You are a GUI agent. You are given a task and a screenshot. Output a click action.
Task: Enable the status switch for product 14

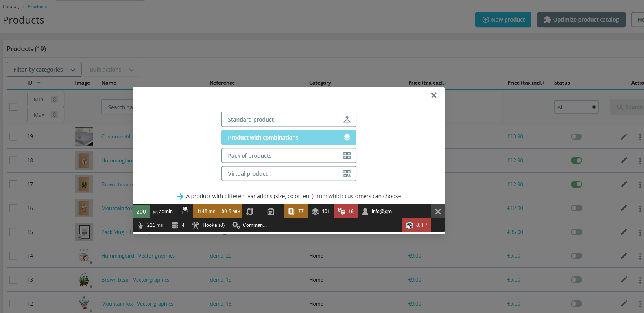click(x=576, y=256)
